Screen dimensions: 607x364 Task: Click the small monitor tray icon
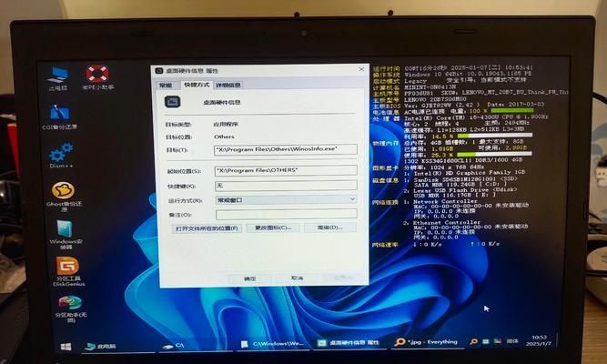pos(485,341)
